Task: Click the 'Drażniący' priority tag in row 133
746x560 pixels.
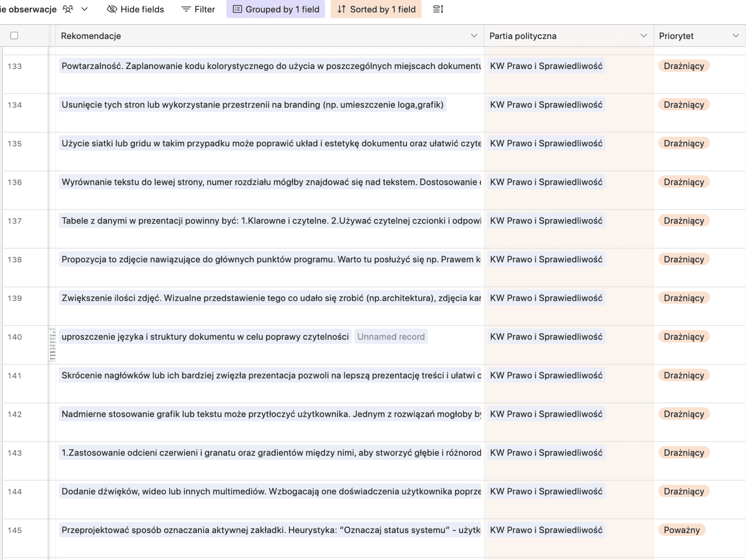Action: [684, 66]
